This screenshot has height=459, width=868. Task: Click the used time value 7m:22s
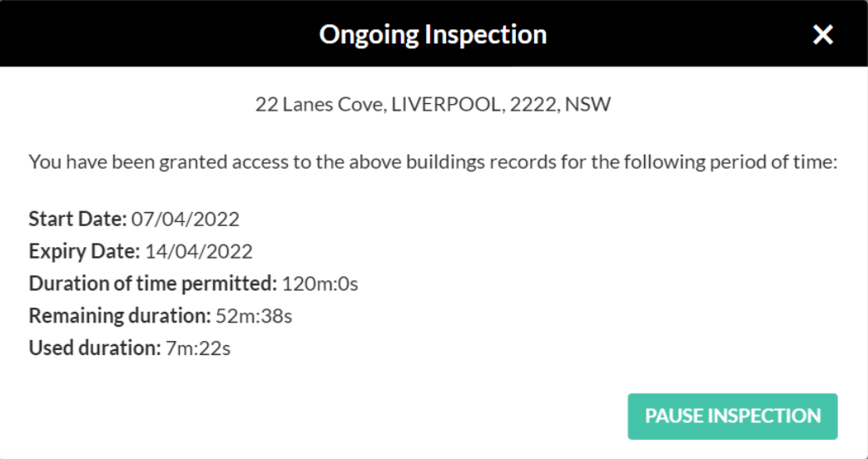tap(198, 348)
